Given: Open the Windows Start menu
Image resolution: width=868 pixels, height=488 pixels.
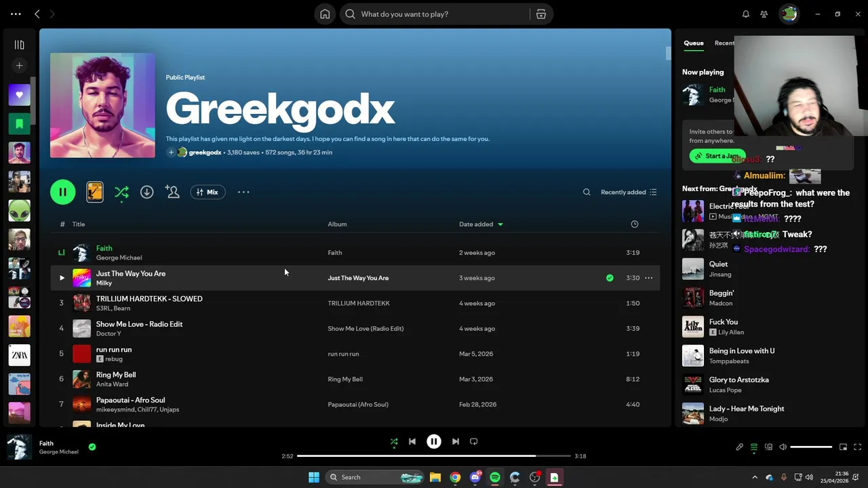Looking at the screenshot, I should 314,477.
